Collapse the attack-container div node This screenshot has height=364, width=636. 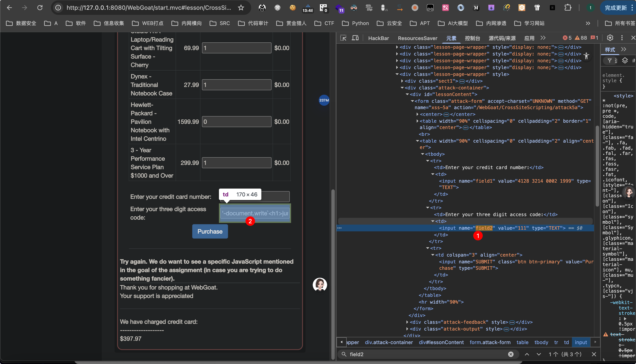tap(402, 88)
